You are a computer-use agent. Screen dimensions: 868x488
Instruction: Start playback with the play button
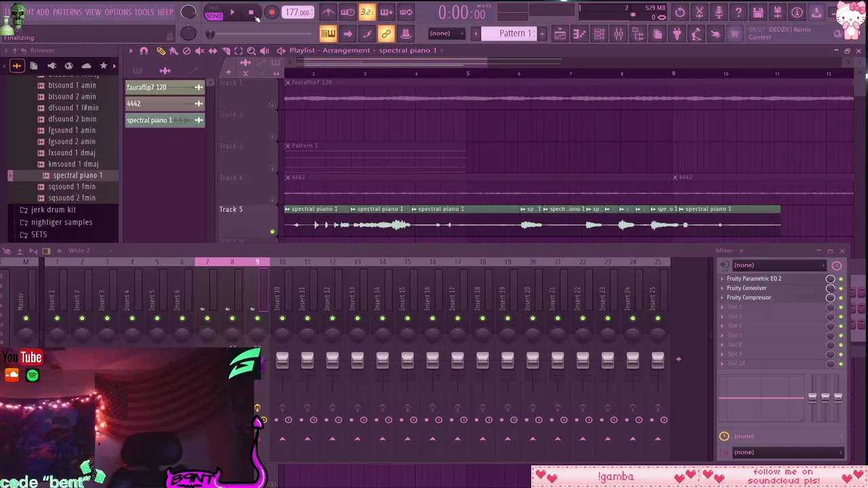click(232, 12)
